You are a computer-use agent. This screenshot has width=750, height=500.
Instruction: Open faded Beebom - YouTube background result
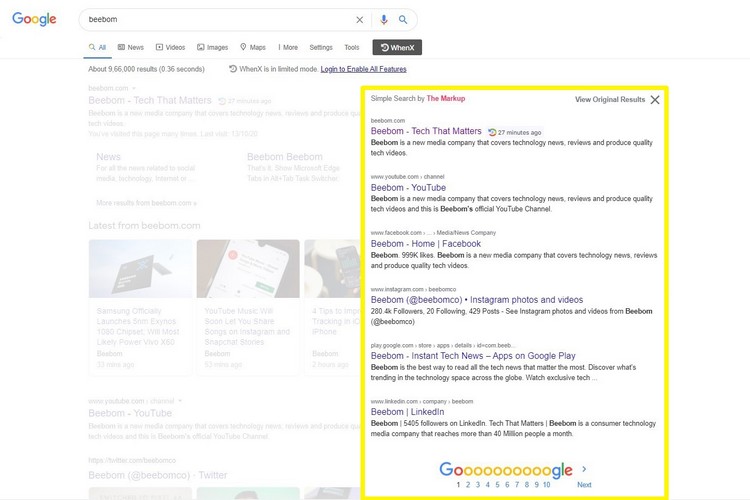(x=130, y=413)
